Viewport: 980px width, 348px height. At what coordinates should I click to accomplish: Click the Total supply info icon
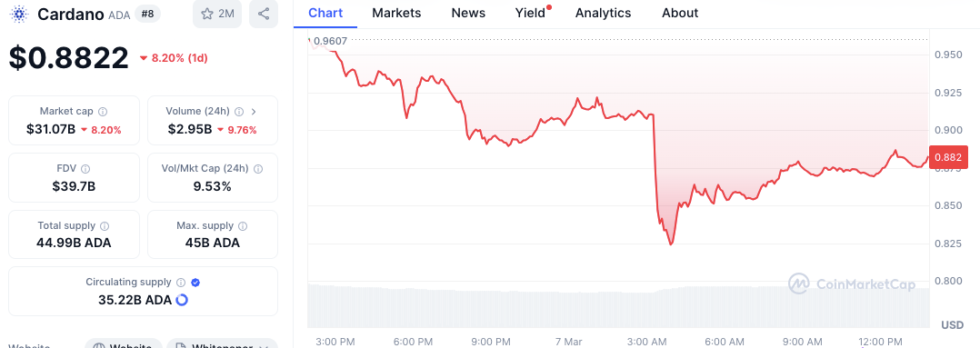[105, 225]
